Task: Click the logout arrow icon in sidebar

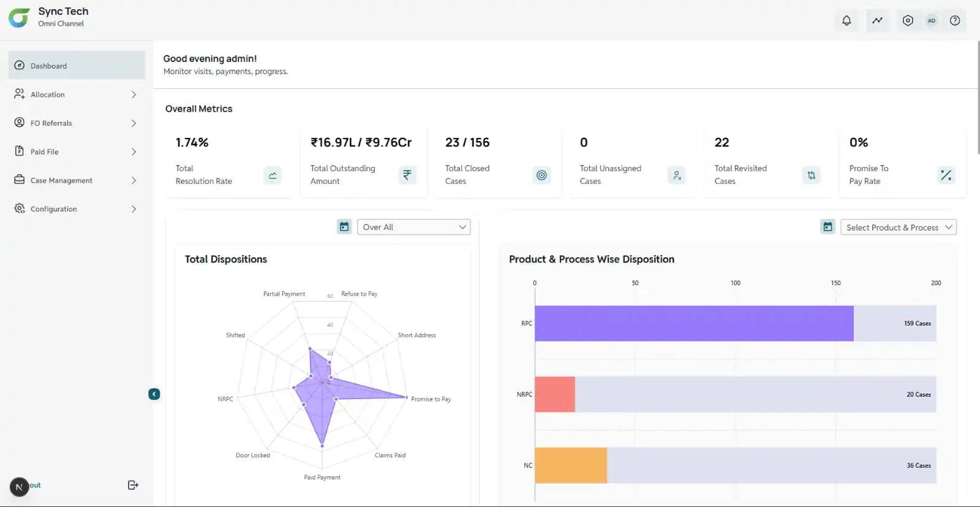Action: coord(133,485)
